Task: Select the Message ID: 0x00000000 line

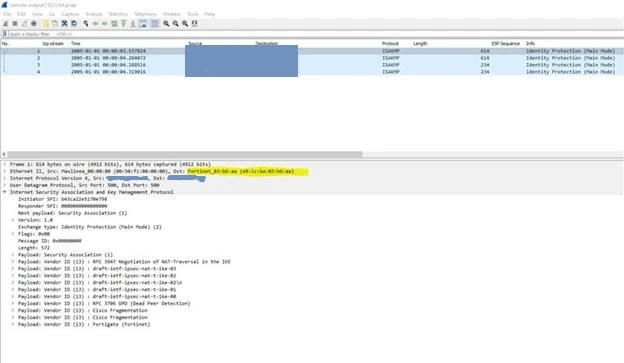Action: [x=50, y=241]
